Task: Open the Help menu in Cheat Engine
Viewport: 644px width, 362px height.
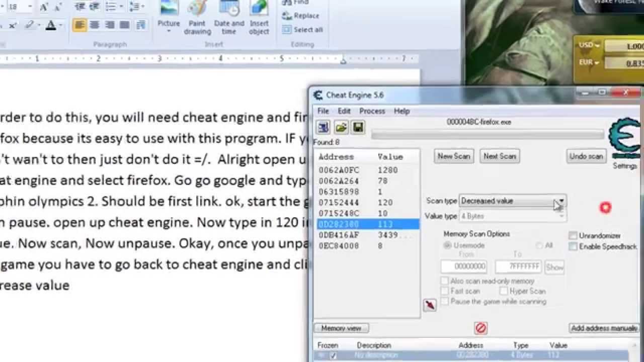Action: (x=401, y=111)
